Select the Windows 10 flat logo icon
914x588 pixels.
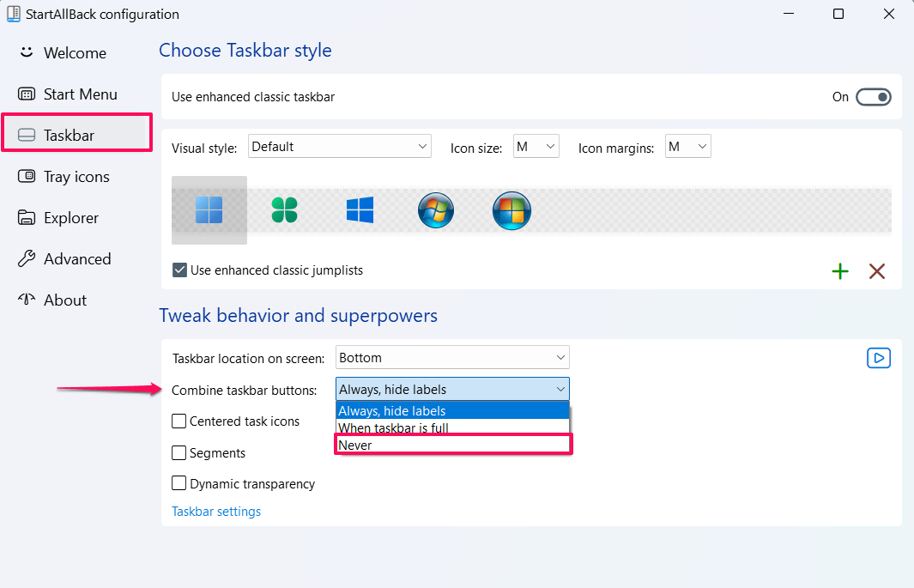point(360,209)
